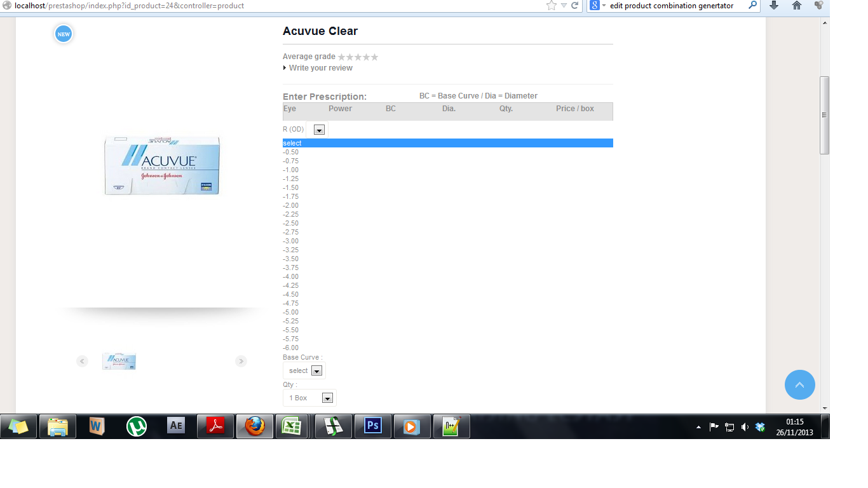868x488 pixels.
Task: Click the Acuvue Clear product title
Action: pos(320,31)
